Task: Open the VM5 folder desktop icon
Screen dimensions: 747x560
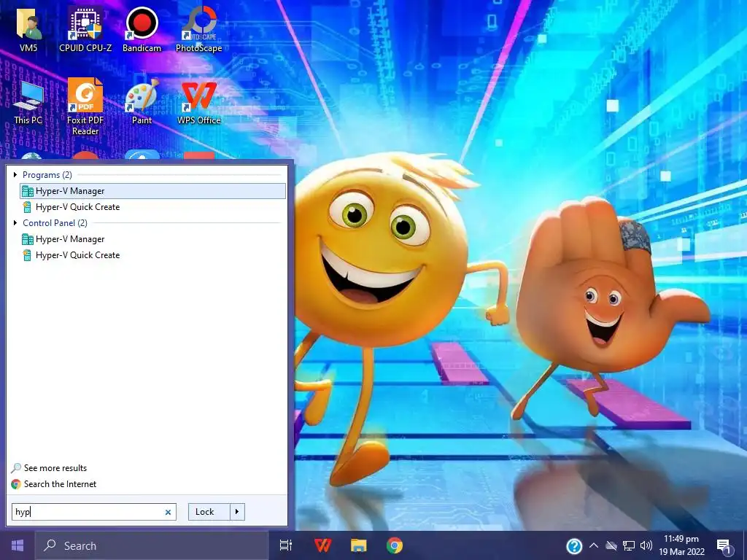Action: click(x=28, y=28)
